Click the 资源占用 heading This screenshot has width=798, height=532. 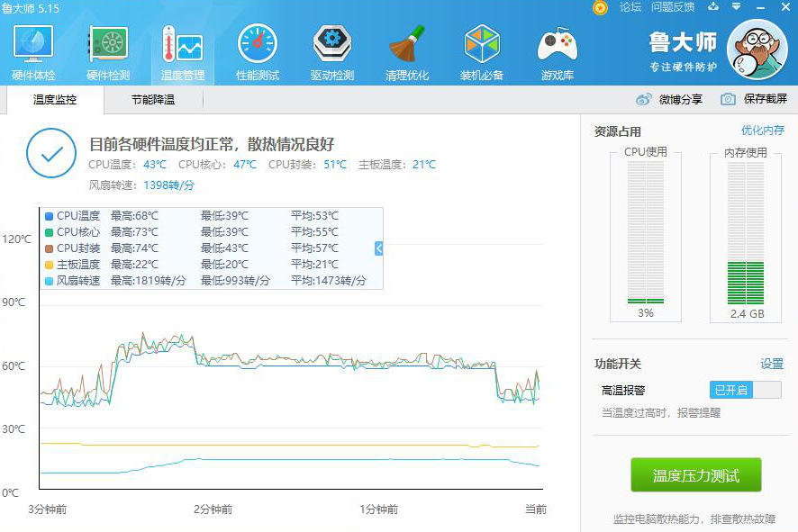tap(617, 131)
